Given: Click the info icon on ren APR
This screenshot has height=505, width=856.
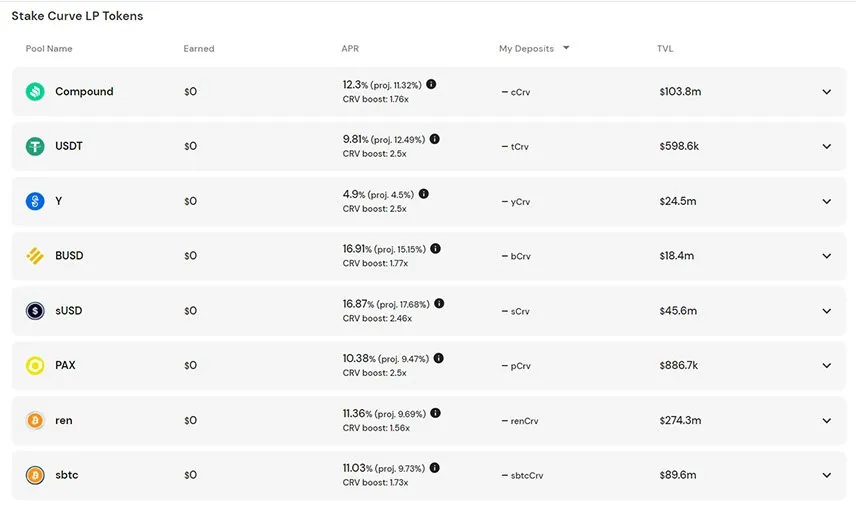Looking at the screenshot, I should (x=435, y=413).
